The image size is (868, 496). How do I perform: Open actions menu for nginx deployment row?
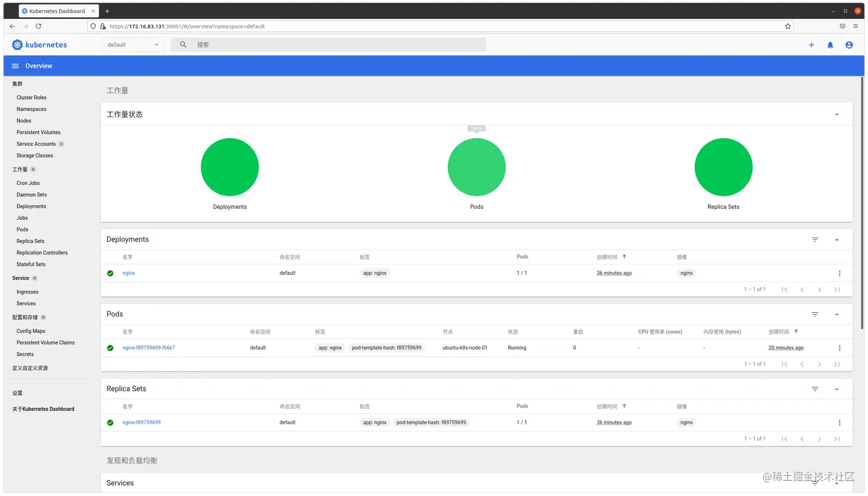pyautogui.click(x=839, y=273)
